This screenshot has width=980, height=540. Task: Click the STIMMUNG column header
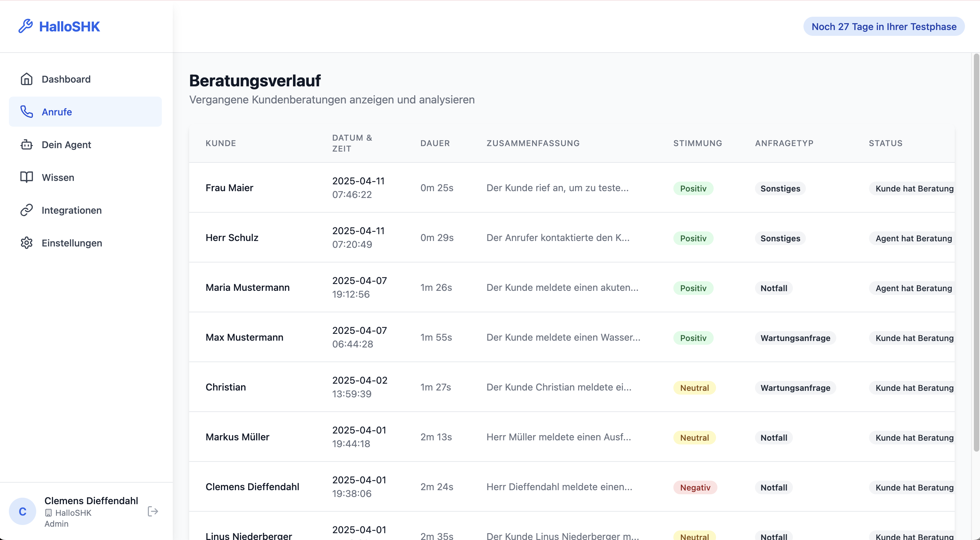click(697, 143)
